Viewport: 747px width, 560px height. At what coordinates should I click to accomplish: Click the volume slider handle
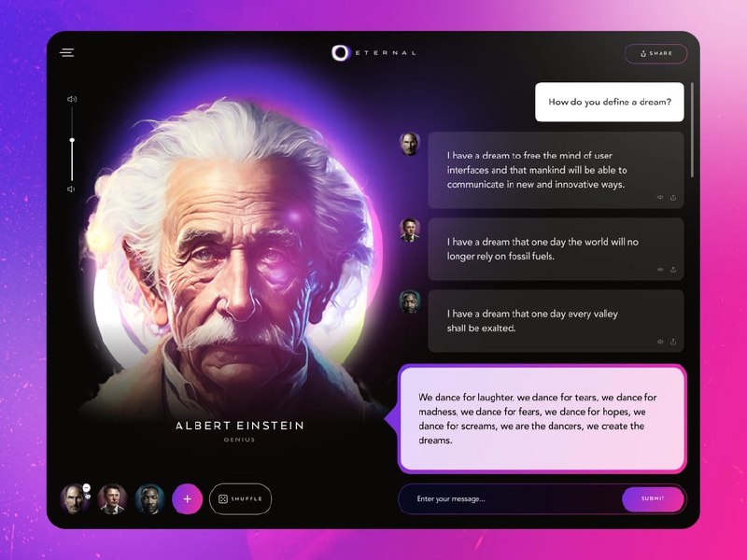coord(72,140)
